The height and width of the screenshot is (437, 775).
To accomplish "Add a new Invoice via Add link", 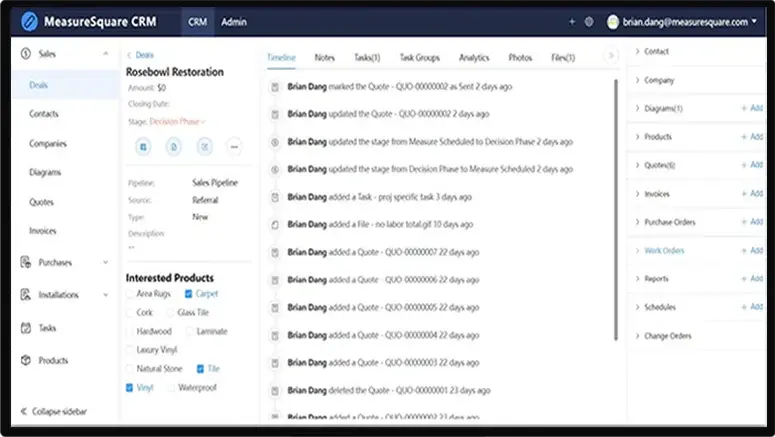I will pyautogui.click(x=752, y=193).
